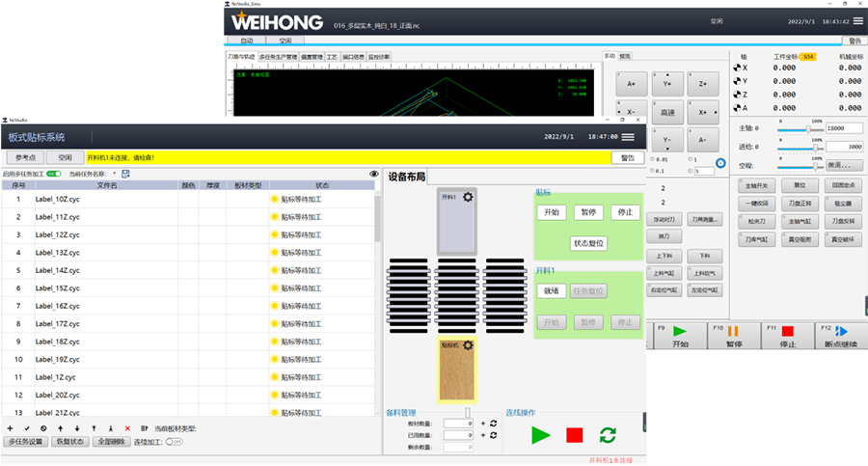Click the save icon beside 当前任务名称
Image resolution: width=868 pixels, height=466 pixels.
(125, 174)
